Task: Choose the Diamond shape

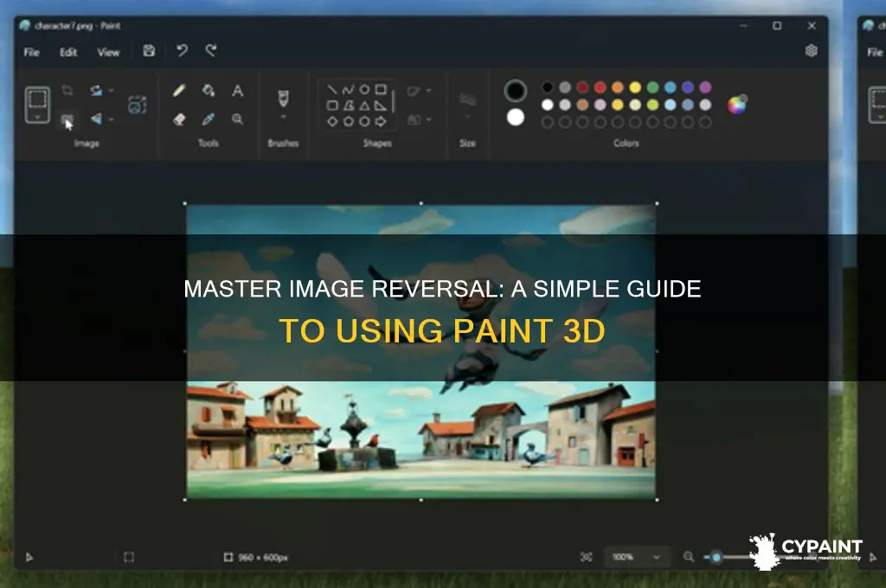Action: coord(332,121)
